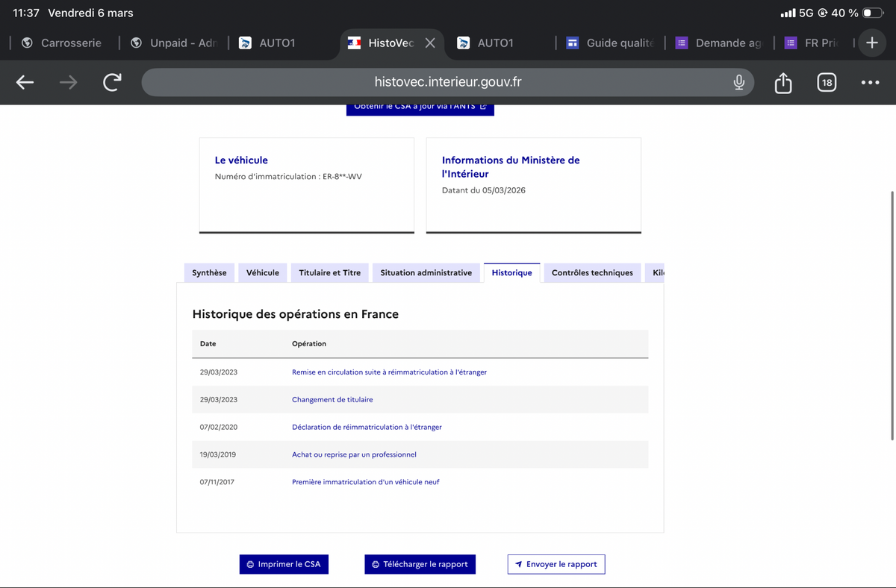896x588 pixels.
Task: Tap the microphone icon in address bar
Action: 738,82
